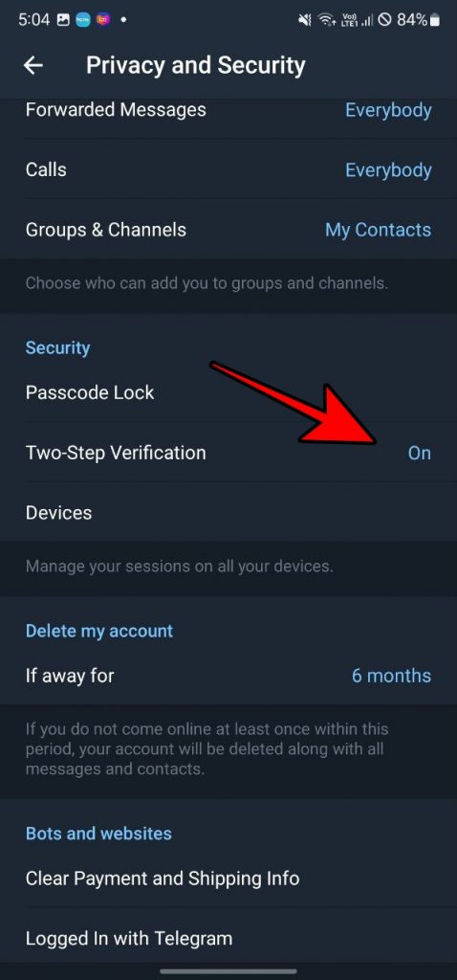
Task: Tap the do-not-disturb status icon
Action: point(384,20)
